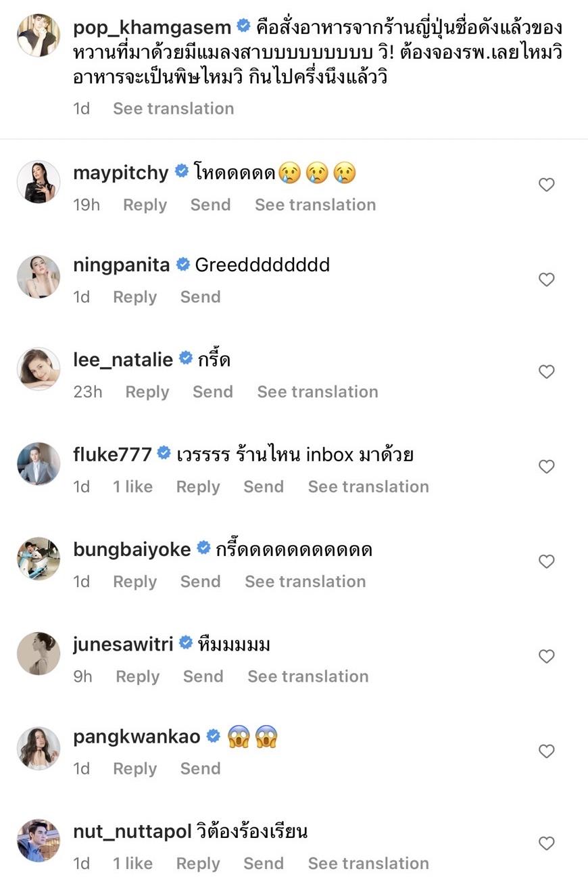
Task: See translation for lee_natalie's comment
Action: point(318,392)
